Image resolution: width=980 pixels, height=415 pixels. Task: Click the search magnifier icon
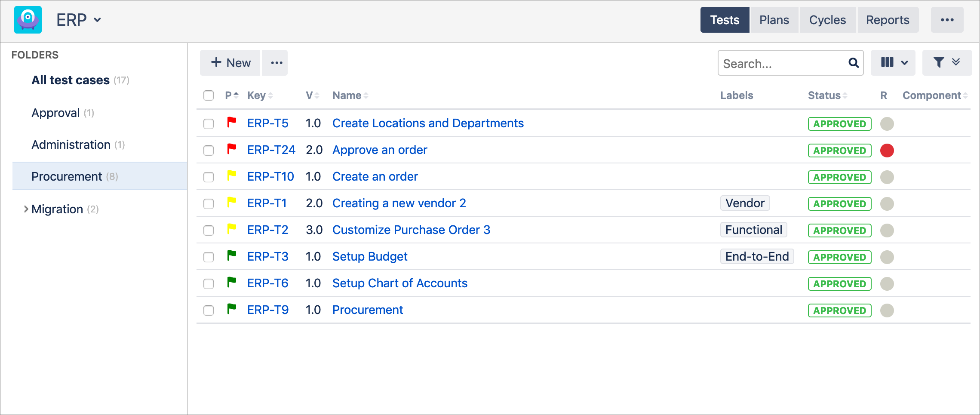pos(853,63)
